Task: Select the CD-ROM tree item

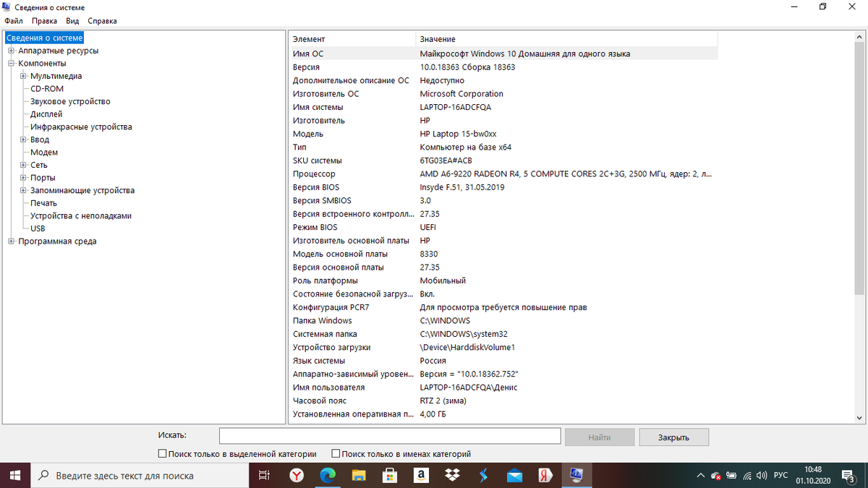Action: 47,89
